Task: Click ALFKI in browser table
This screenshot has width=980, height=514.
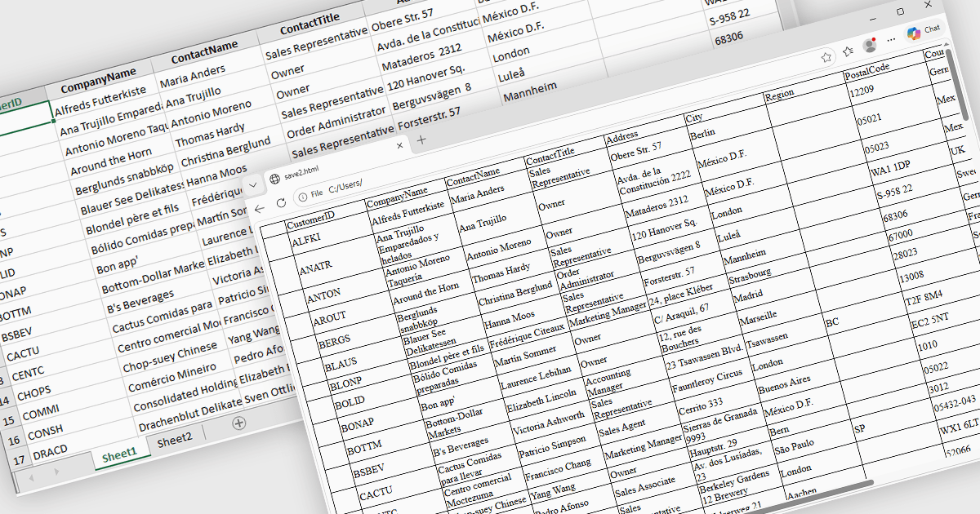Action: (306, 241)
